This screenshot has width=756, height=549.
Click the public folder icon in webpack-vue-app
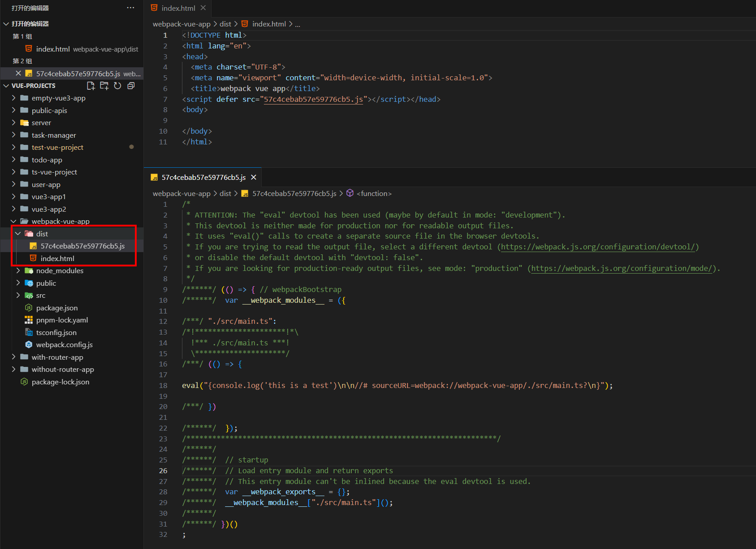(x=29, y=283)
